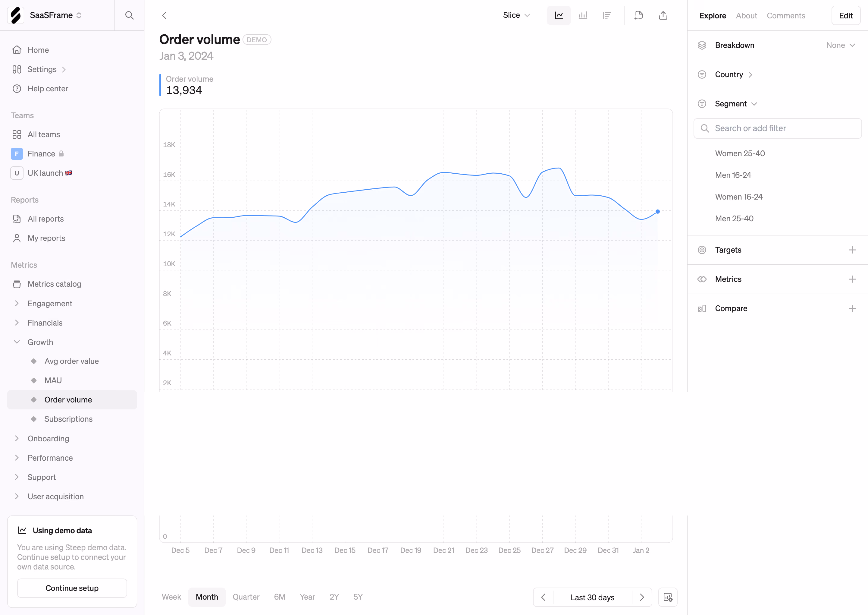Open the search icon in the sidebar header
The height and width of the screenshot is (615, 868).
point(130,16)
